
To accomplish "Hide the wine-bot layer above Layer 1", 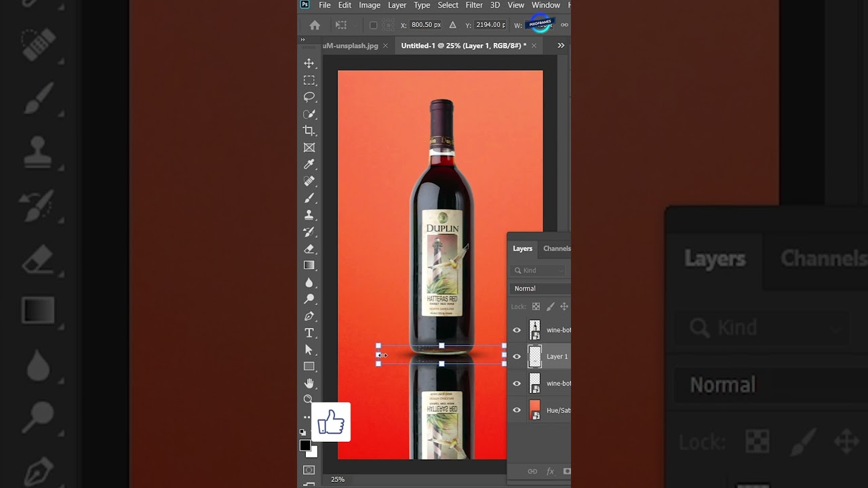I will 517,330.
